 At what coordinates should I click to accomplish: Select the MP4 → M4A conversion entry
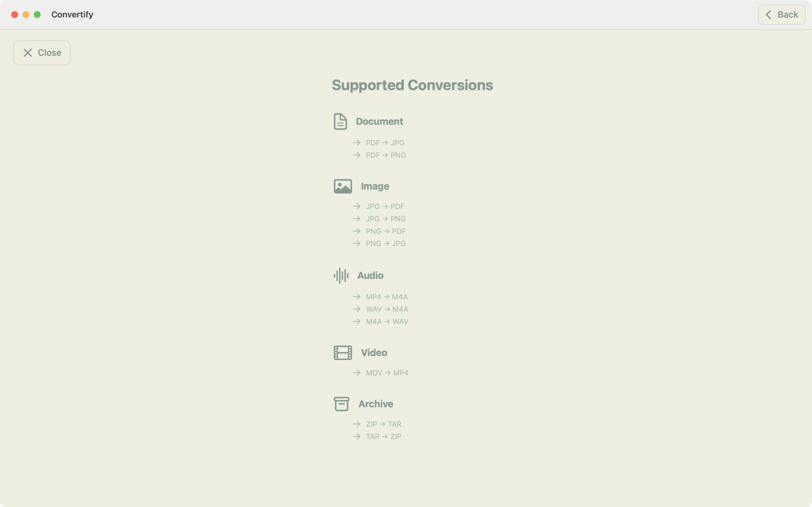coord(387,297)
